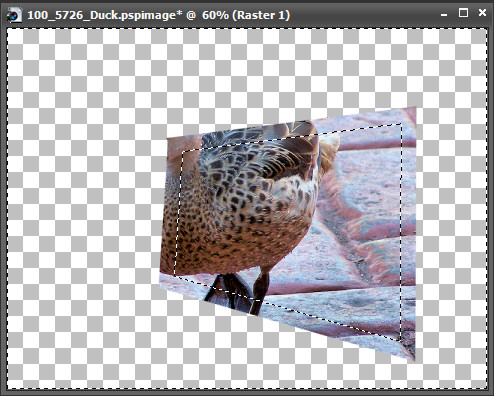Click the PaintShop Pro document icon in title bar
Image resolution: width=494 pixels, height=396 pixels.
(14, 15)
